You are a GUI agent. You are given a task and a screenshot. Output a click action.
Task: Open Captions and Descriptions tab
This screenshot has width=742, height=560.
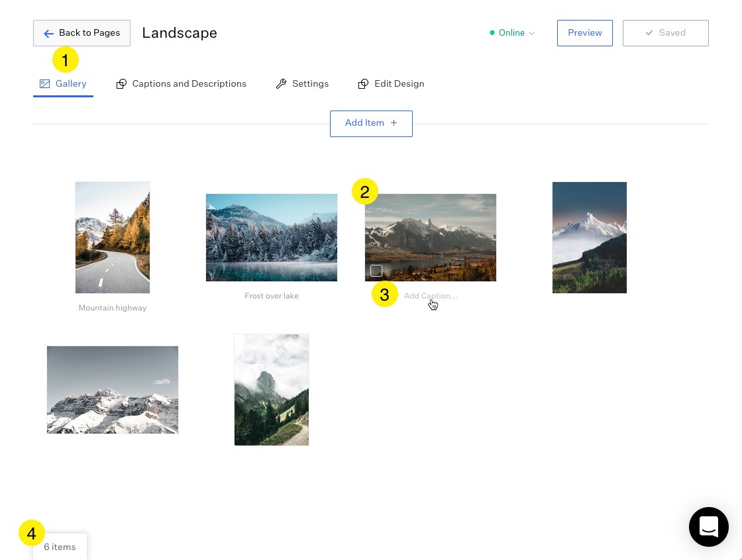[x=182, y=83]
